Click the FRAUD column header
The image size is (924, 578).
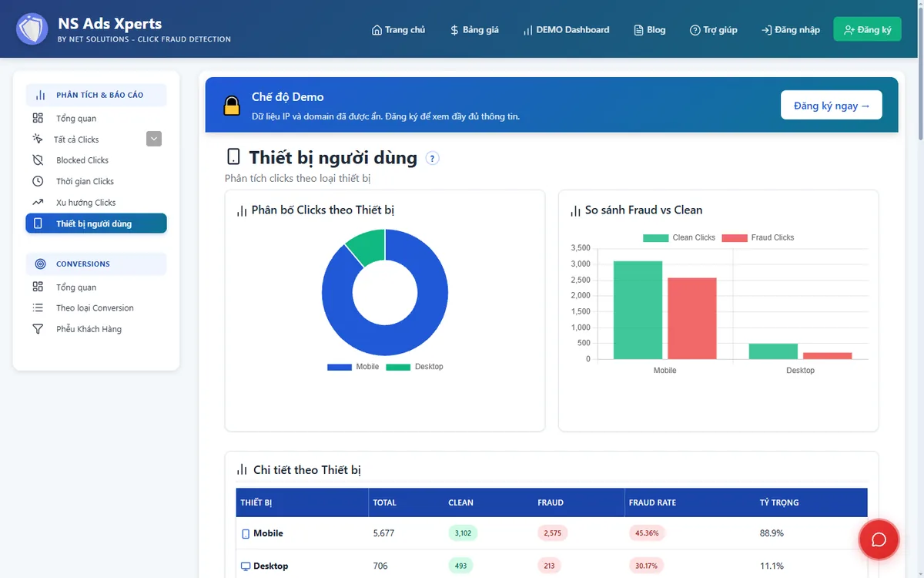551,502
